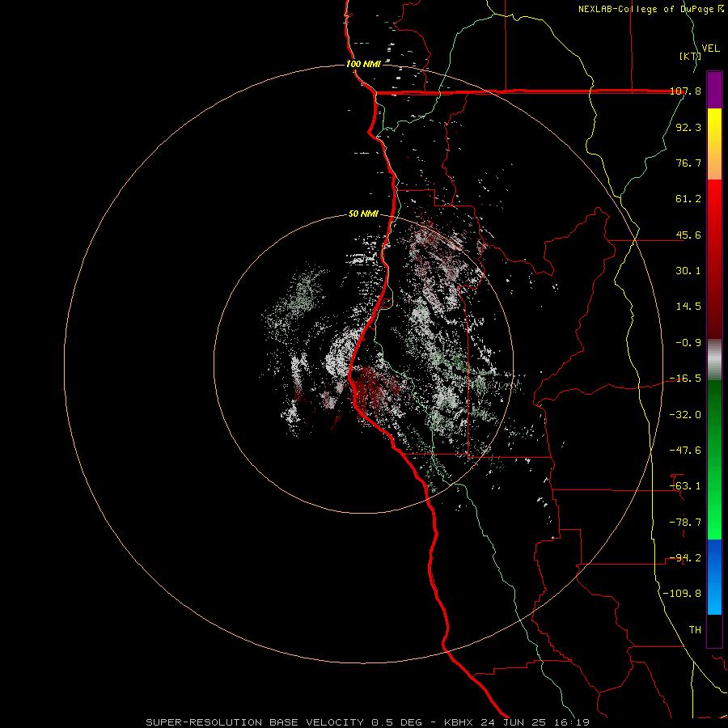Click the VEL legend heading
Screen dimensions: 728x728
point(711,49)
